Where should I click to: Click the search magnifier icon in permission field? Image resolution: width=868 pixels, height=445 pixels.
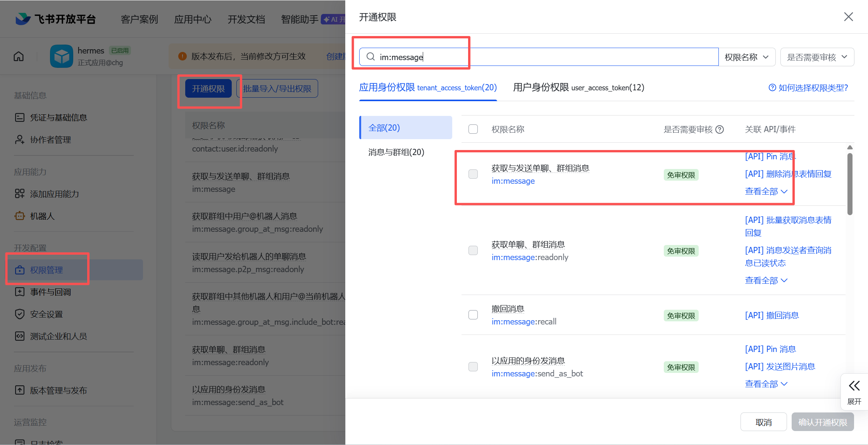pos(370,57)
